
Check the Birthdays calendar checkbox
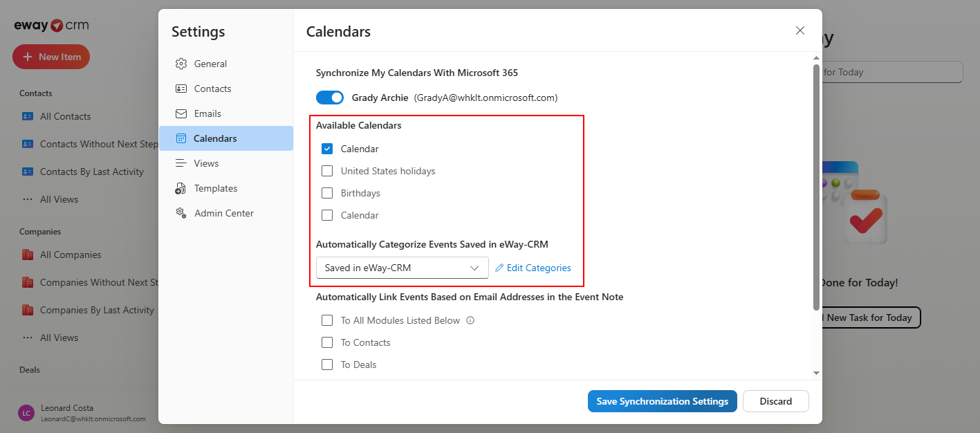tap(327, 193)
